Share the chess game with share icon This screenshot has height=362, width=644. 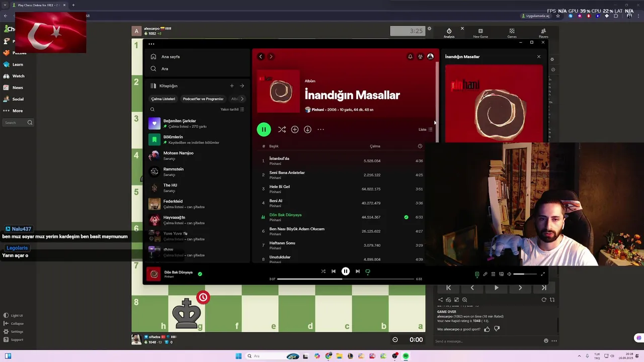[440, 300]
